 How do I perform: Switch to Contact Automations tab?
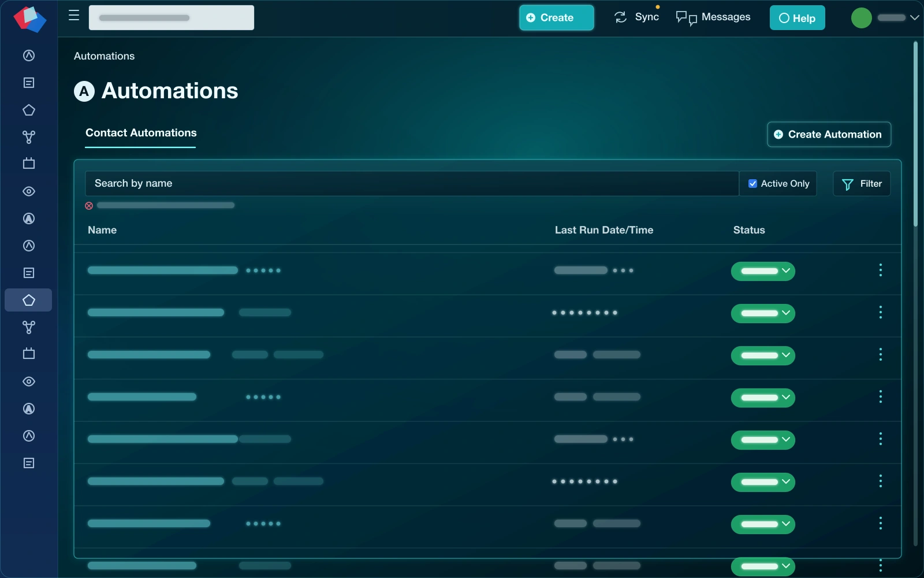coord(141,133)
